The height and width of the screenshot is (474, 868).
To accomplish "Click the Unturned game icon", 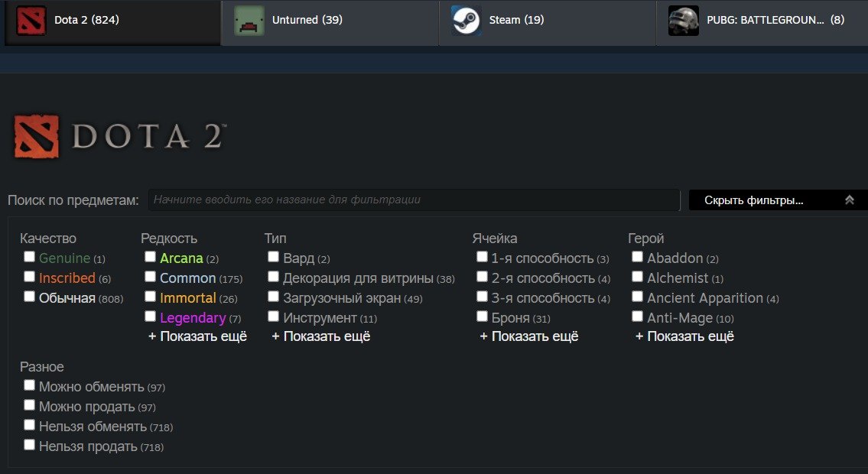I will (x=249, y=21).
